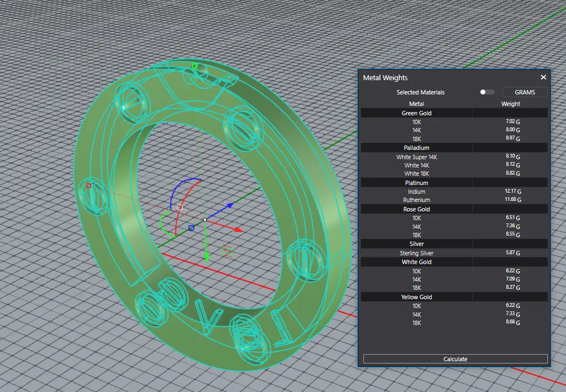
Task: Click the red gumball axis arrow
Action: coord(238,230)
